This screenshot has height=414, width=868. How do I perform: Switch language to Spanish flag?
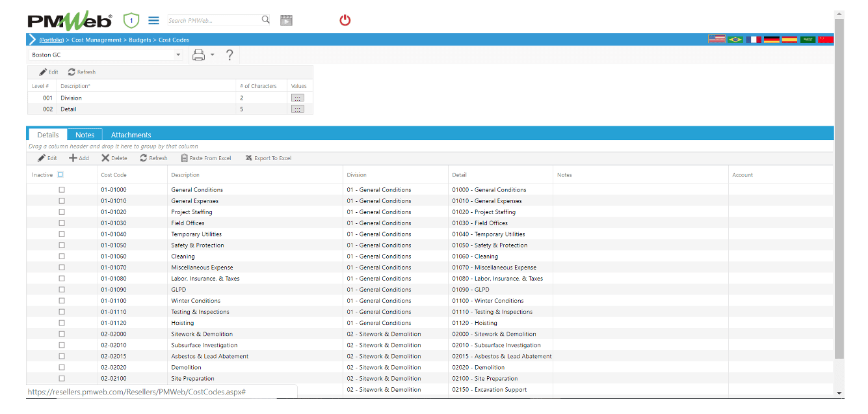[x=789, y=40]
